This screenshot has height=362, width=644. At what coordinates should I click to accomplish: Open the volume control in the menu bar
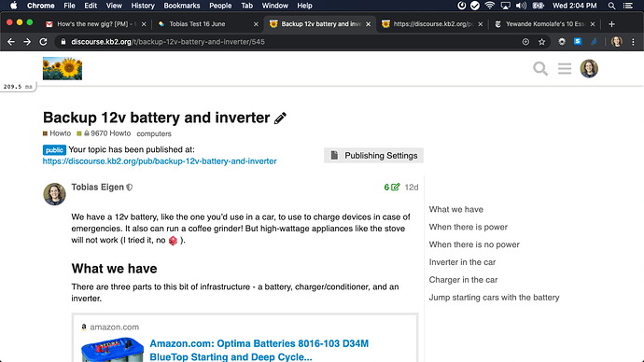tap(521, 6)
